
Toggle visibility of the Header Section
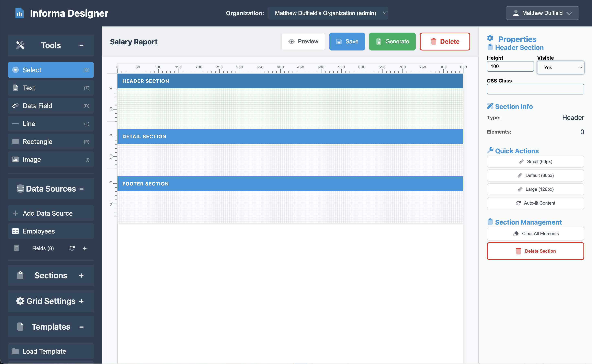pyautogui.click(x=560, y=67)
